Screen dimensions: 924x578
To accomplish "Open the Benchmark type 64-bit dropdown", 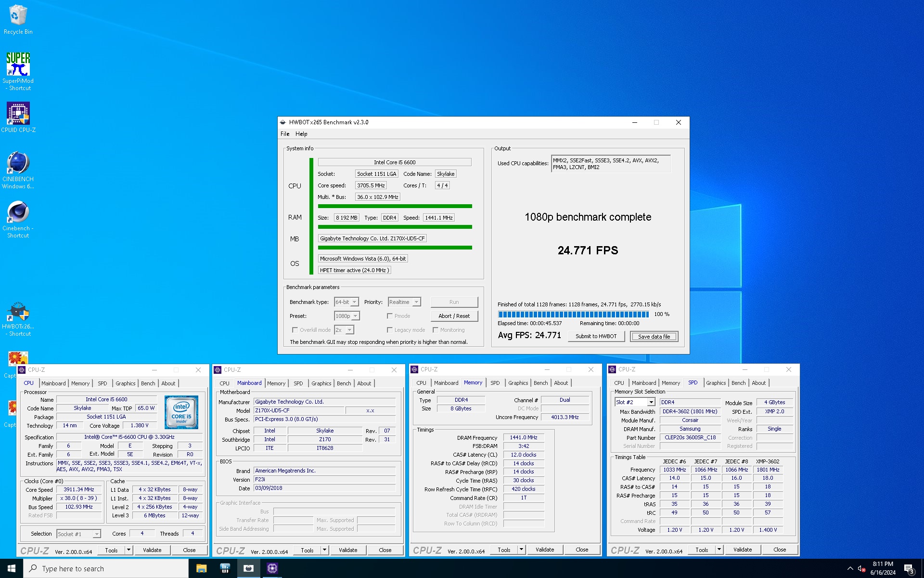I will (x=346, y=302).
